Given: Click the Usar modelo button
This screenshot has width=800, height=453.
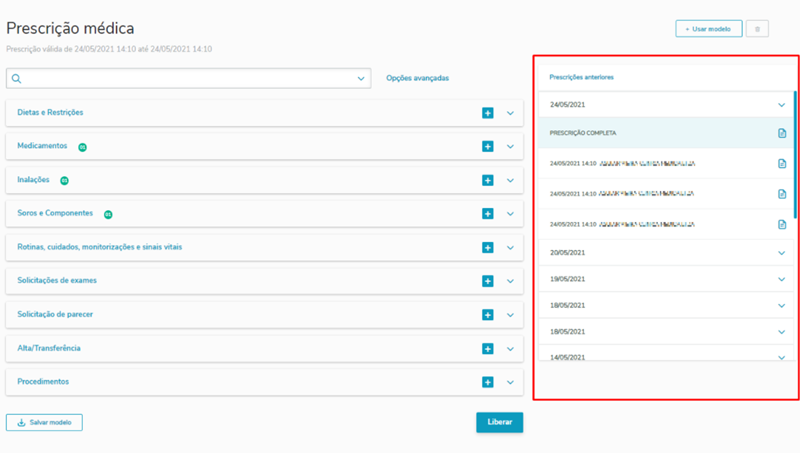Looking at the screenshot, I should click(709, 29).
